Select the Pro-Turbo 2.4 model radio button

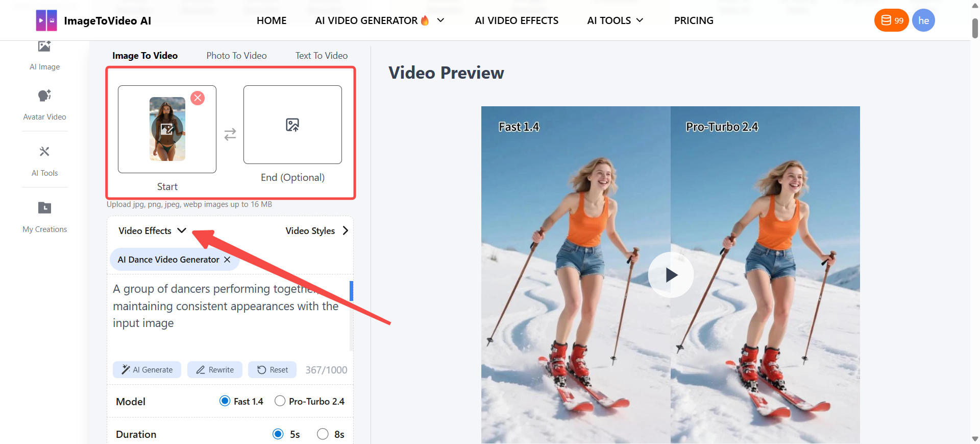point(280,401)
